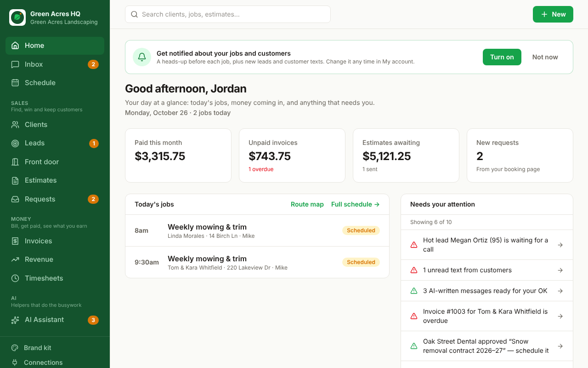Image resolution: width=588 pixels, height=368 pixels.
Task: Click the Invoices receipt icon
Action: click(x=15, y=241)
